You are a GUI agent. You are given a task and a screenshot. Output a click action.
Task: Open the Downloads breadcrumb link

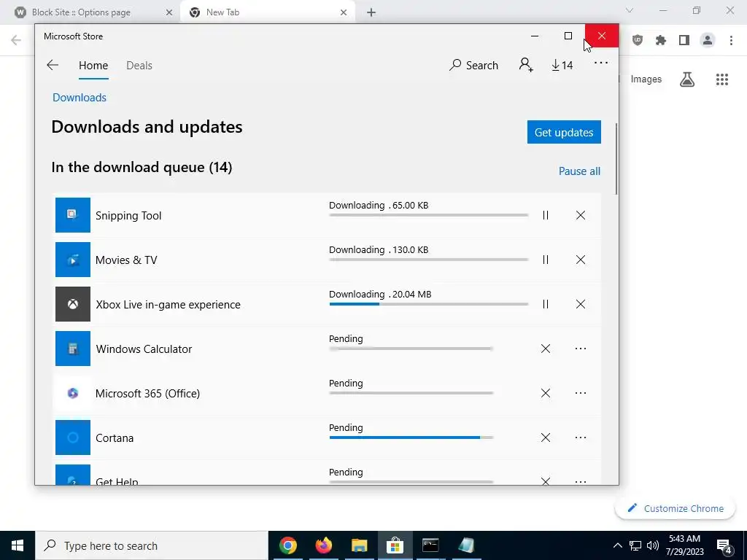[80, 98]
